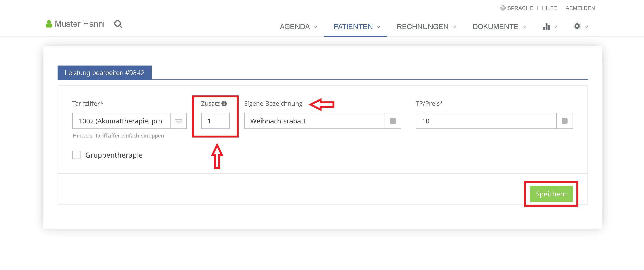Screen dimensions: 644x270
Task: Expand the DOKUMENTE menu chevron
Action: coord(524,27)
